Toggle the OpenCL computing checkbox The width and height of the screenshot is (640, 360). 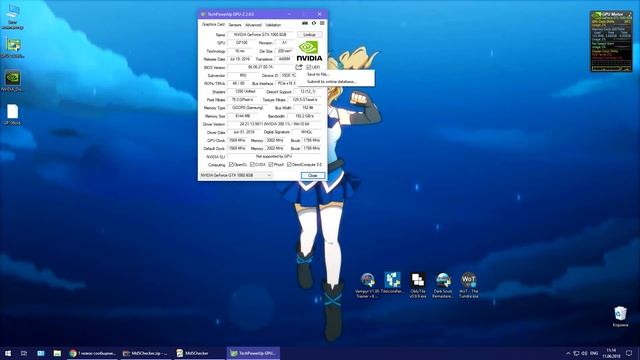(231, 164)
